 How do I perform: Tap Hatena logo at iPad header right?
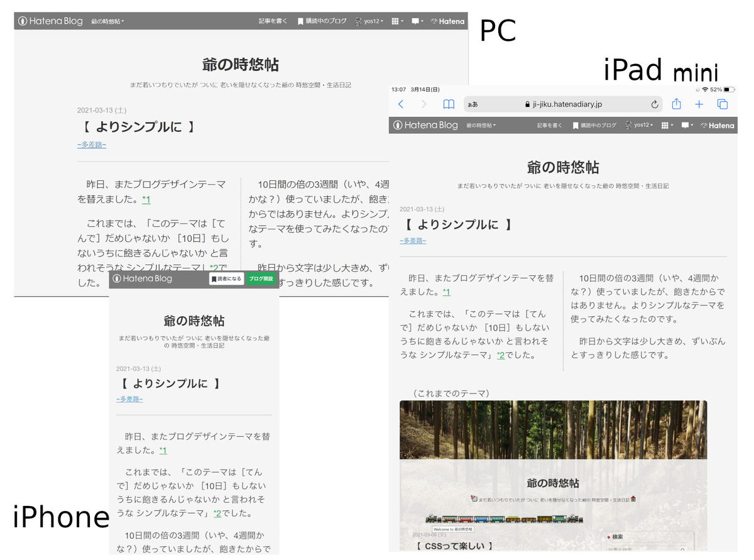718,126
